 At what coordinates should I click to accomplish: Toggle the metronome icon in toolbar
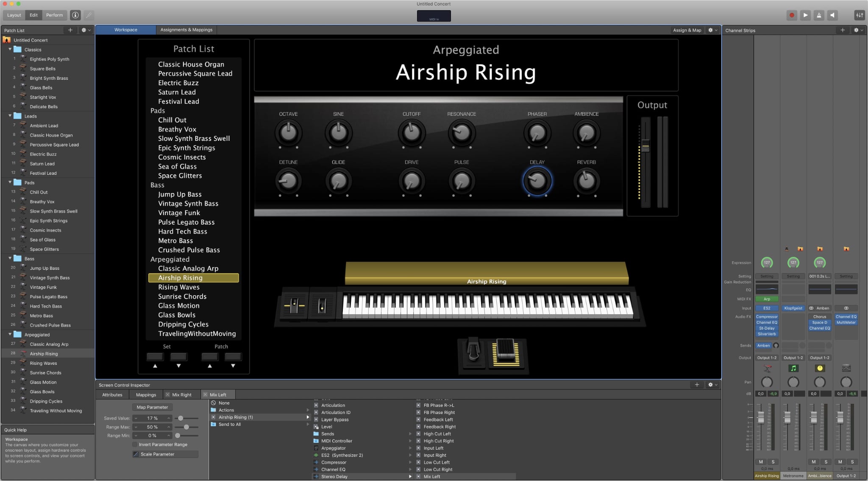coord(819,15)
